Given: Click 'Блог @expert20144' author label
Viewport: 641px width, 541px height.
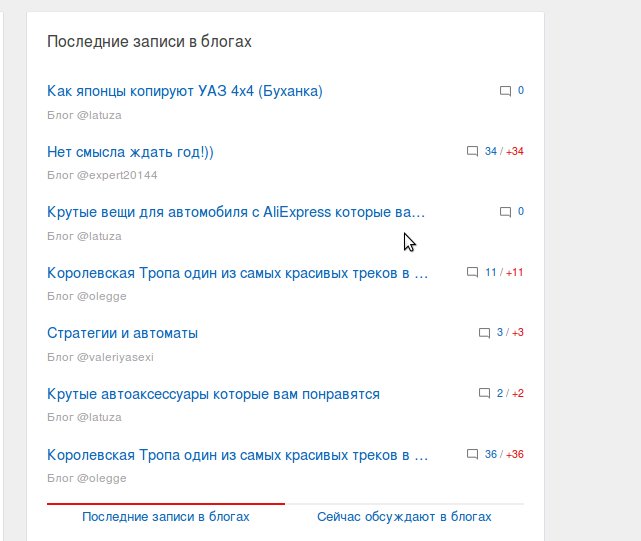Looking at the screenshot, I should [102, 175].
